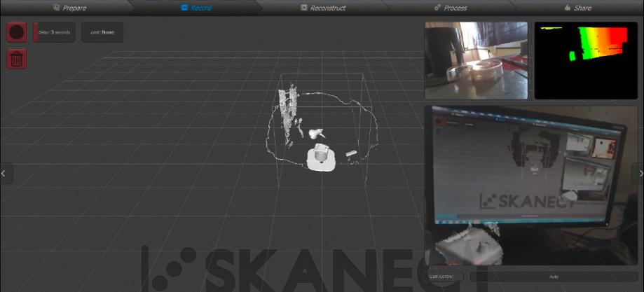Adjust the Delay 3 seconds slider
644x292 pixels.
(x=54, y=32)
